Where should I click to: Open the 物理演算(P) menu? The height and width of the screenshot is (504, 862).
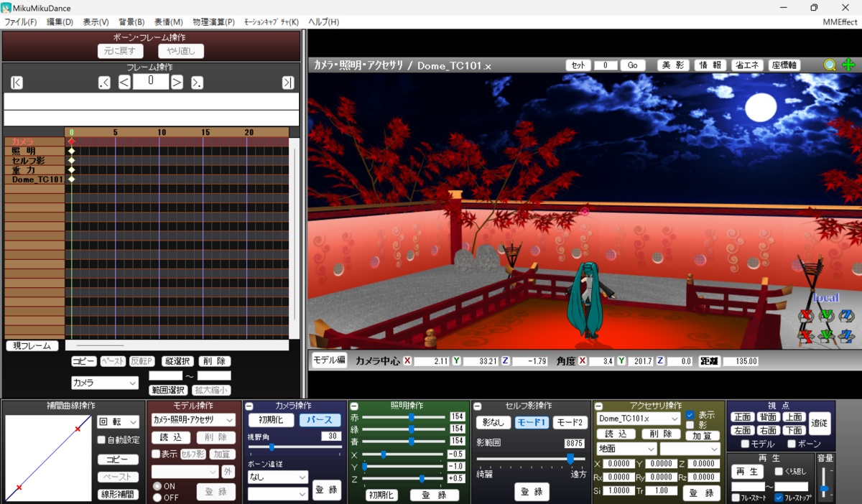213,22
